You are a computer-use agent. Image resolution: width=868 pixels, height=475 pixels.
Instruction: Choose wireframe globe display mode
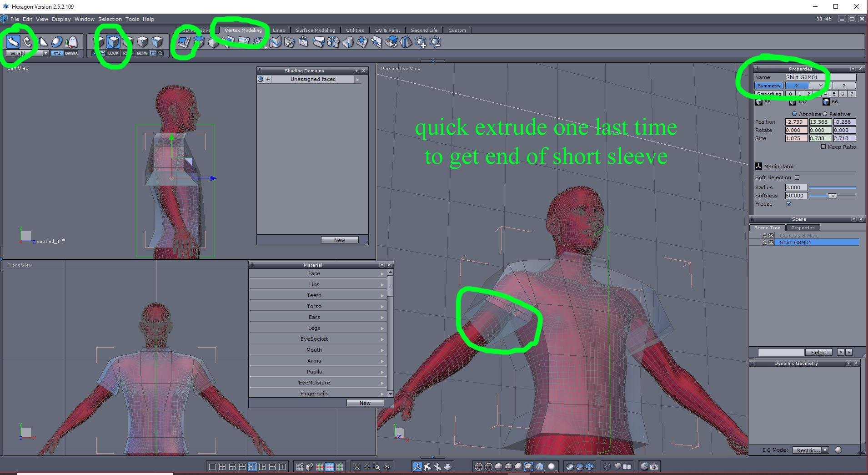click(x=479, y=467)
